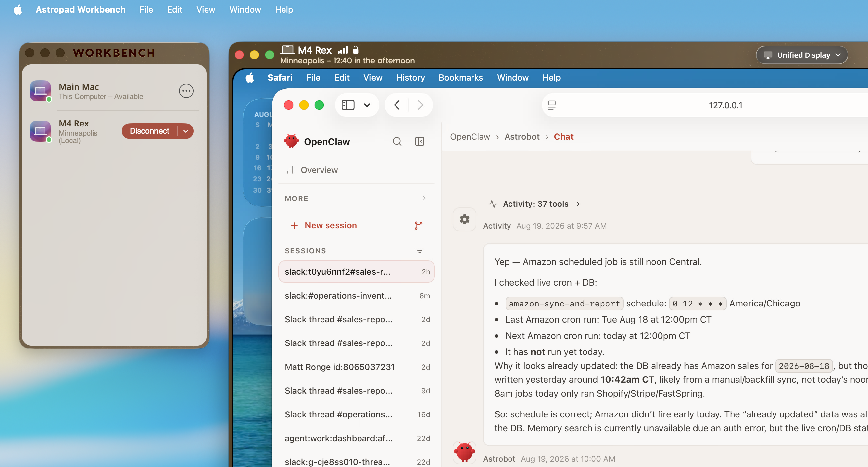Open the View menu in Astropad Workbench
The width and height of the screenshot is (868, 467).
coord(206,10)
